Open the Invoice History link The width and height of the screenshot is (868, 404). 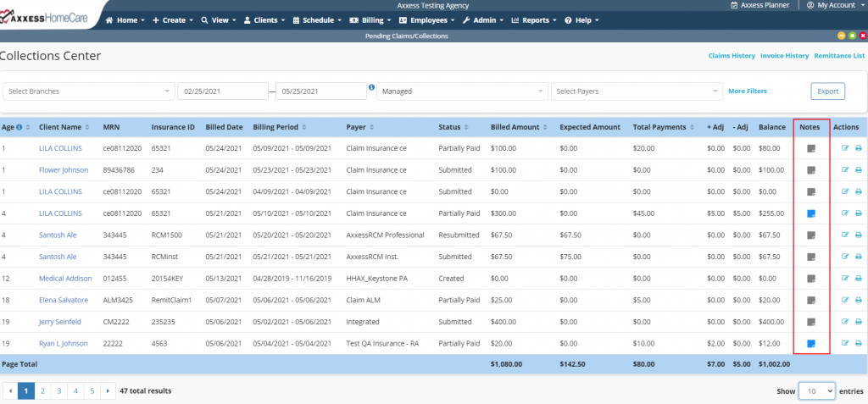pos(784,56)
